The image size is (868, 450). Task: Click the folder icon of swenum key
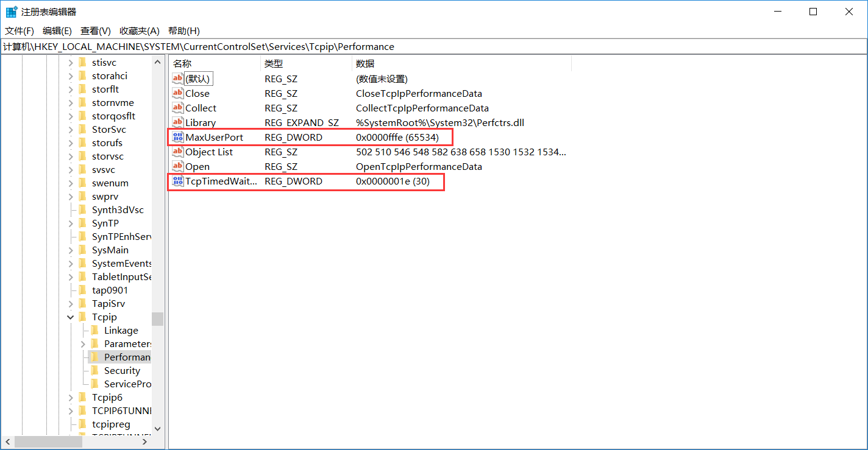pyautogui.click(x=82, y=183)
